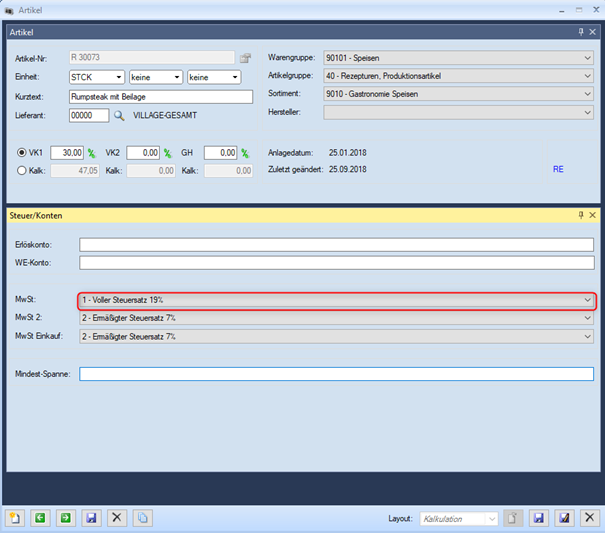Open the Warengruppe dropdown

[x=587, y=58]
